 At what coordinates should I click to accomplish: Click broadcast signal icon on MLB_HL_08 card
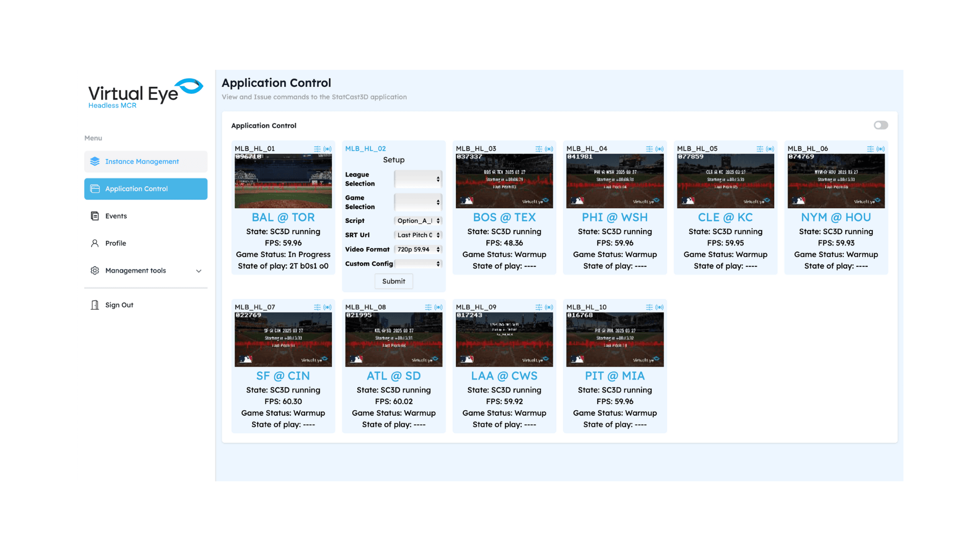[438, 307]
